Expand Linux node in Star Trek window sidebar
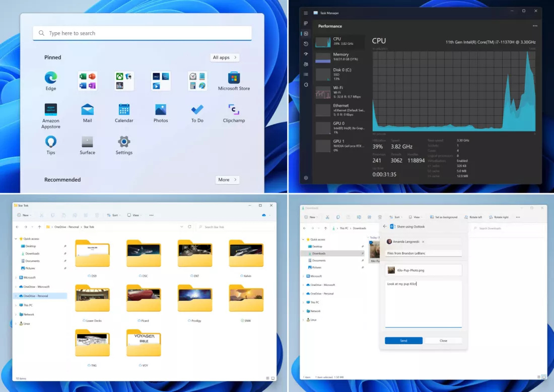Viewport: 554px width, 392px height. (16, 324)
